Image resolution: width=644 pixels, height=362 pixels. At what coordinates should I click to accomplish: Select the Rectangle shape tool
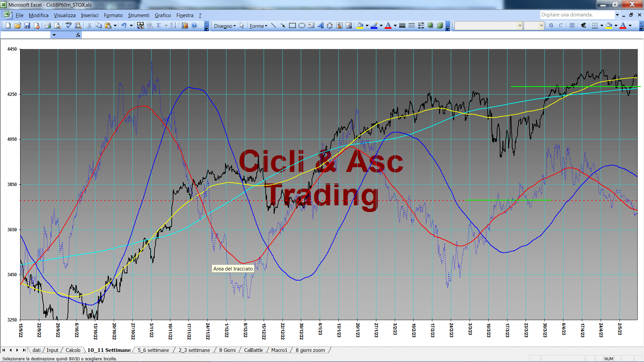tap(292, 25)
